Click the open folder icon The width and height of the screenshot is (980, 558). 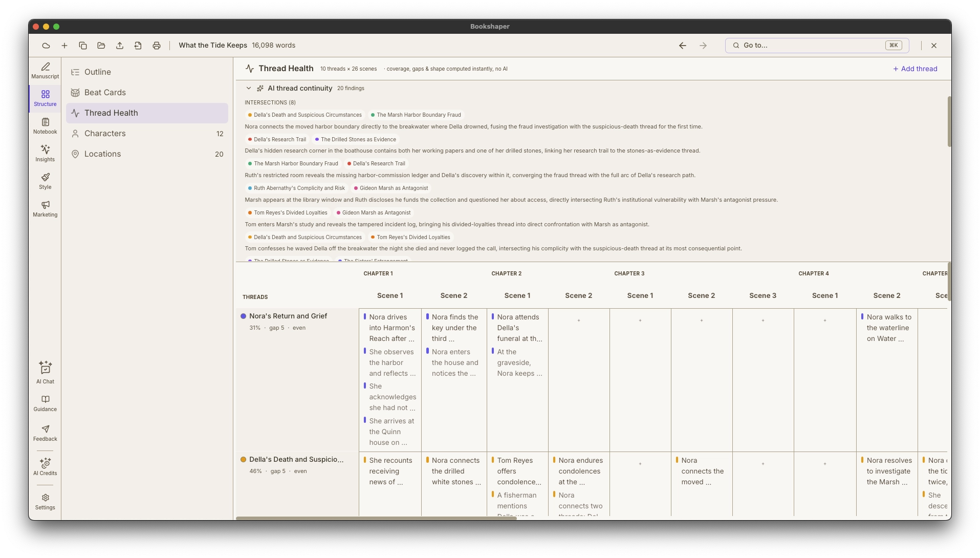pos(101,46)
